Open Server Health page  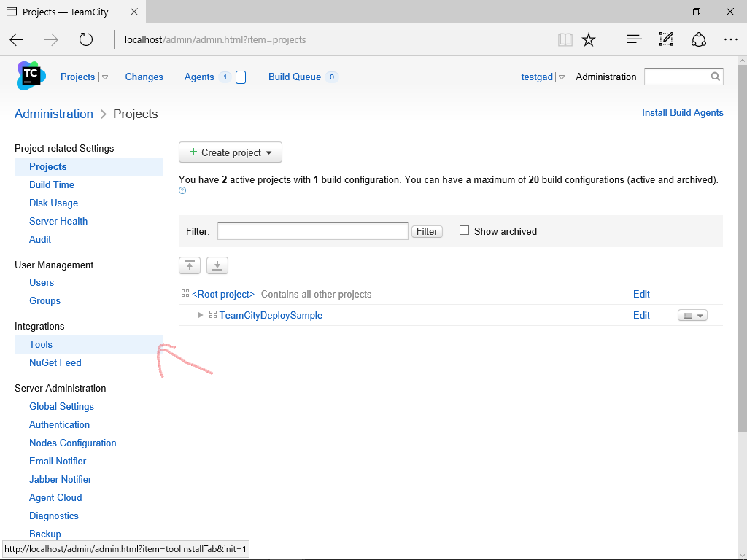click(x=58, y=221)
